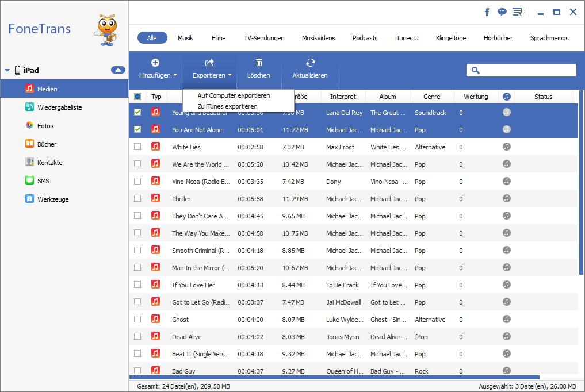
Task: Collapse the iPad device tree
Action: click(x=7, y=71)
